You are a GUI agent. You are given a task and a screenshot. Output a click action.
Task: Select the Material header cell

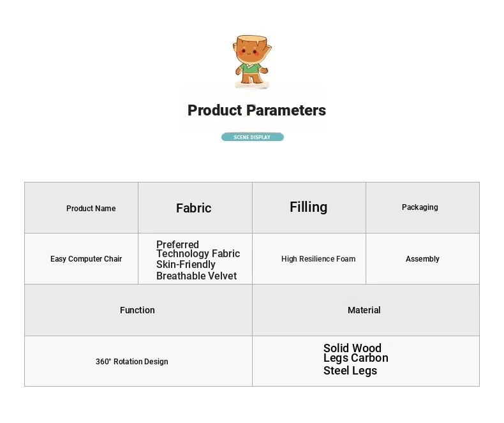[x=366, y=310]
